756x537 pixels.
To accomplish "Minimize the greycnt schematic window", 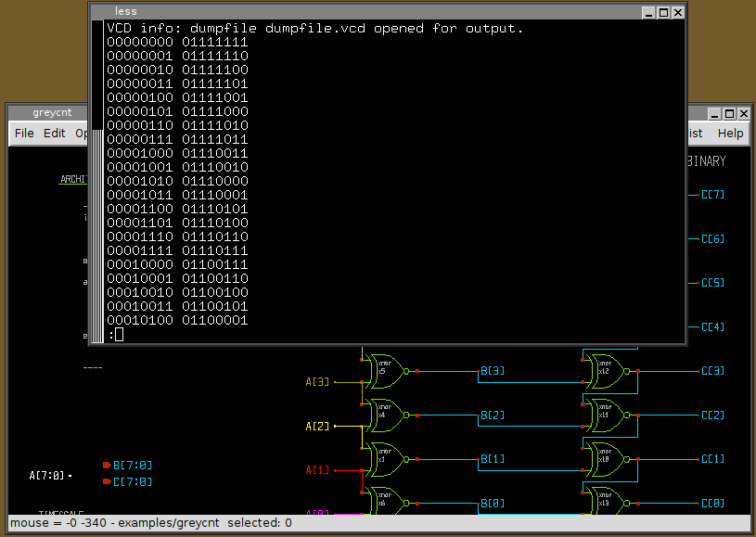I will coord(714,113).
